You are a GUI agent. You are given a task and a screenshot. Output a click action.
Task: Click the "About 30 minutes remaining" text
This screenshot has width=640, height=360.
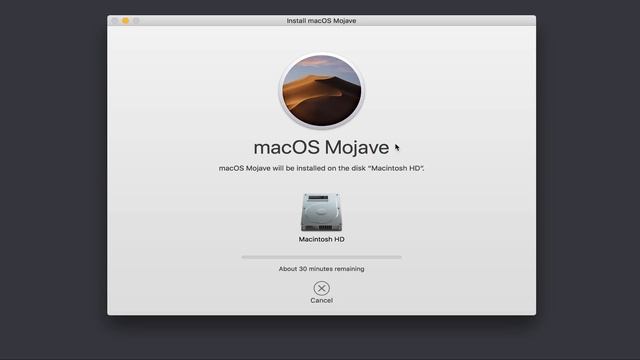(x=322, y=269)
